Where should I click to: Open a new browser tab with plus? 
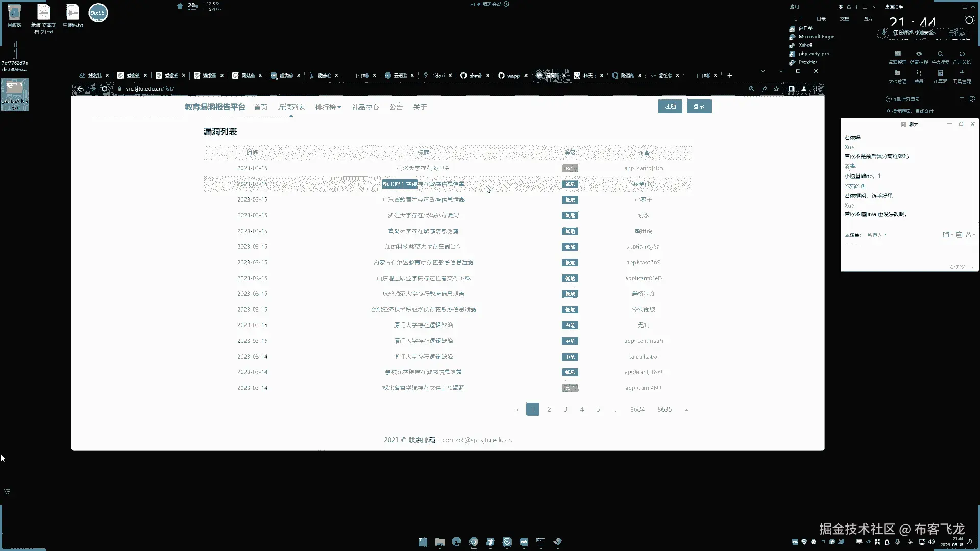coord(730,76)
